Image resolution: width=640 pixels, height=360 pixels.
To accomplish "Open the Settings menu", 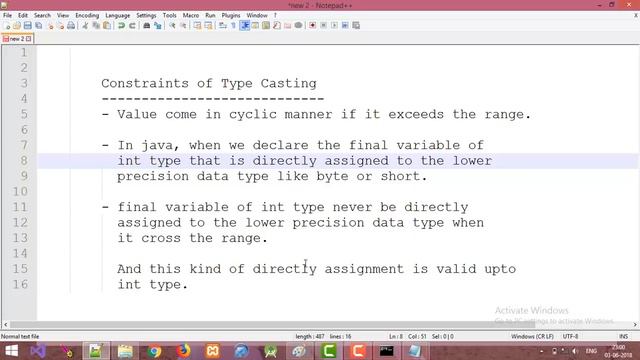I will point(146,15).
